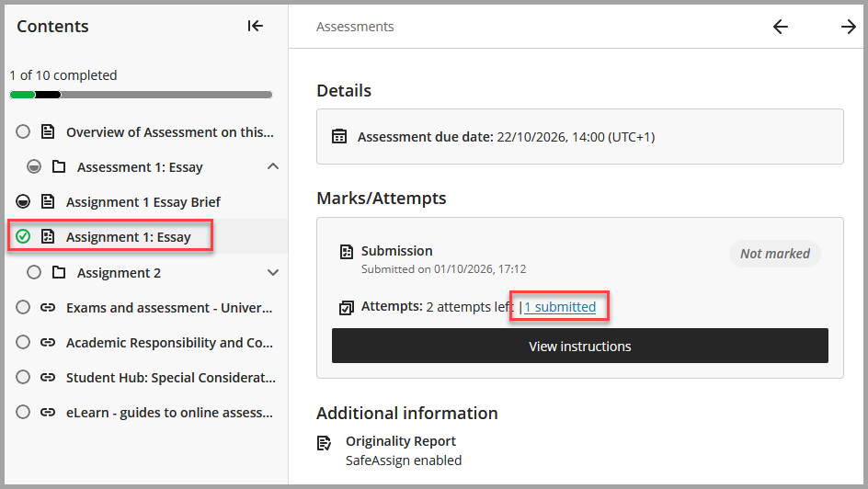This screenshot has width=868, height=489.
Task: Click the Additional information heading
Action: [x=406, y=414]
